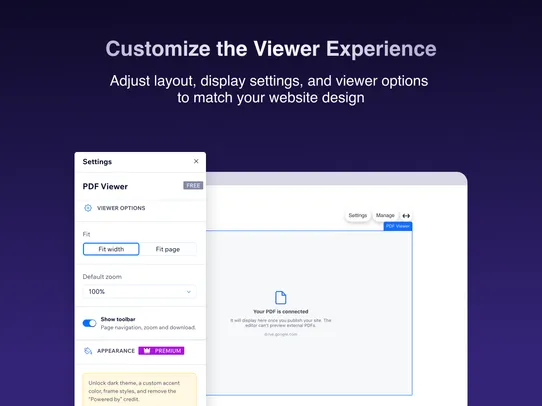Select the Fit page option
The image size is (542, 406).
[168, 249]
